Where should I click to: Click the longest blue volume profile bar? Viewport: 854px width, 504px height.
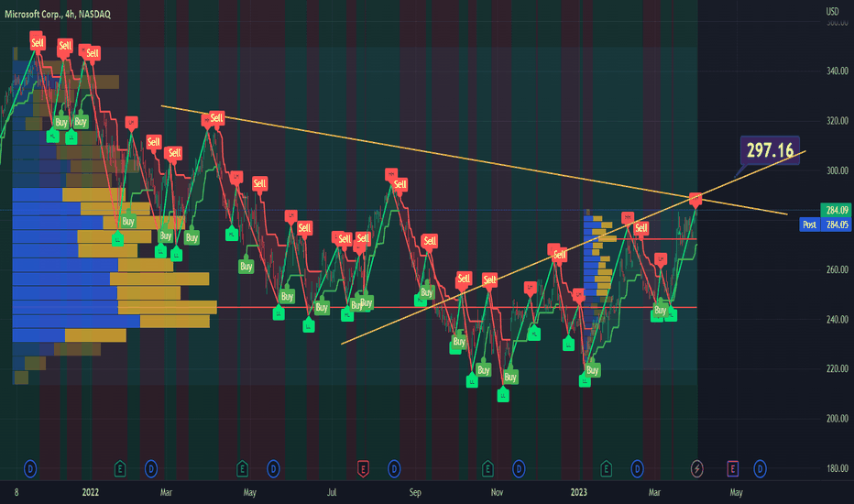coord(76,322)
